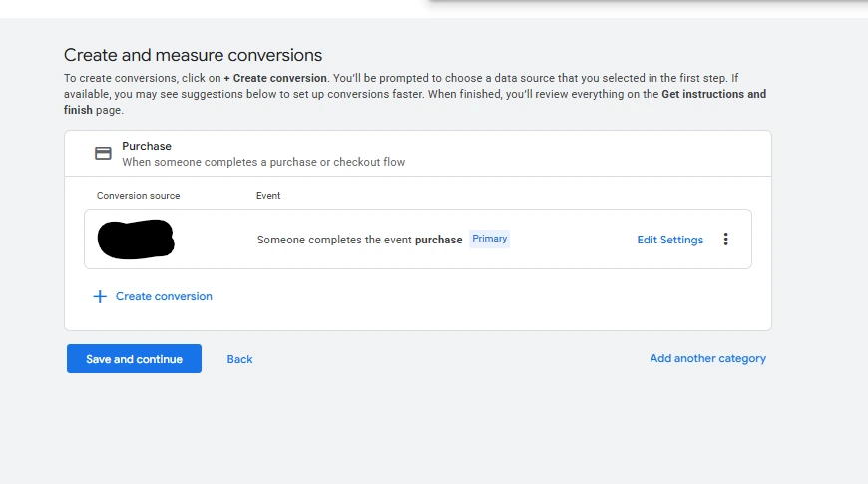
Task: Click the Purchase credit card icon
Action: 103,153
